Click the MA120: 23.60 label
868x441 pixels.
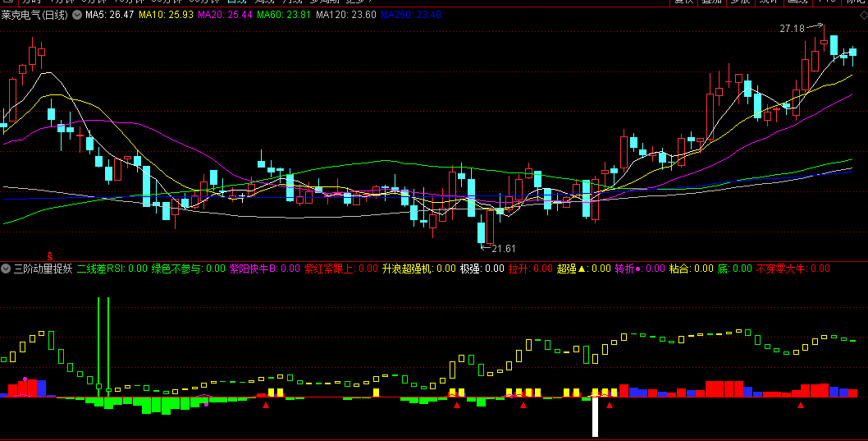(x=346, y=15)
